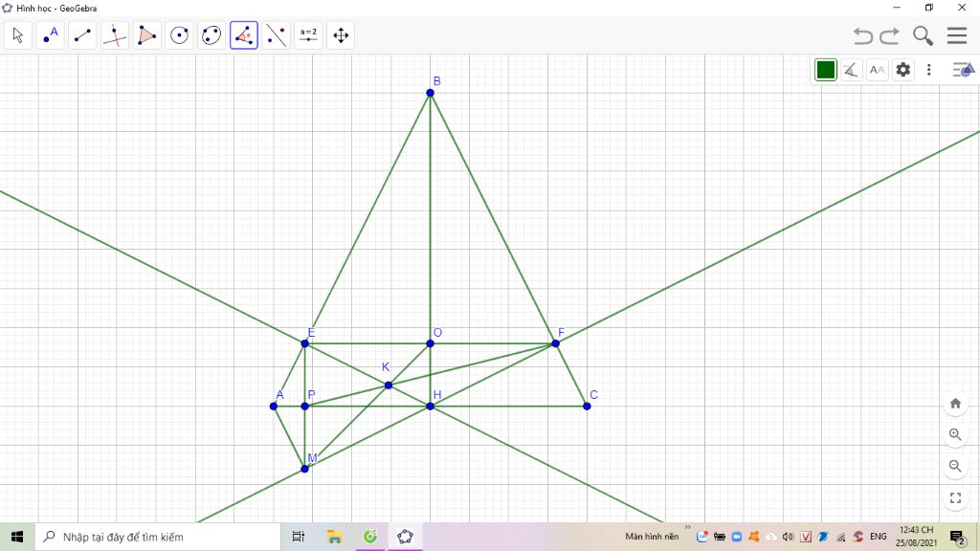980x551 pixels.
Task: Open the angle style options button
Action: click(x=851, y=70)
